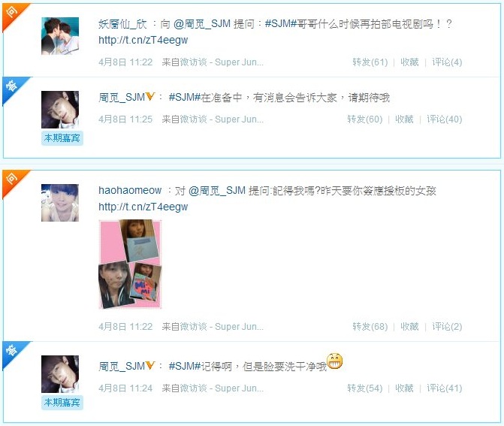
Task: Open t.cn link in haohaomeow's question
Action: point(143,207)
